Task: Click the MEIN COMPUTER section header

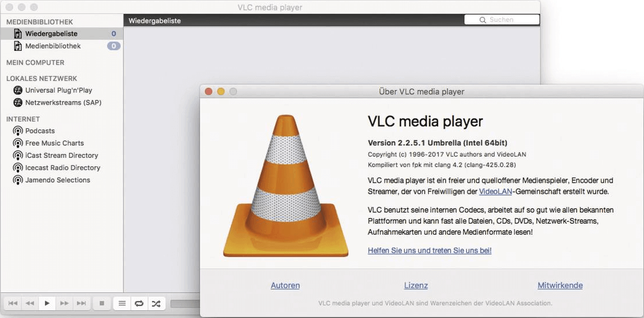Action: coord(35,63)
